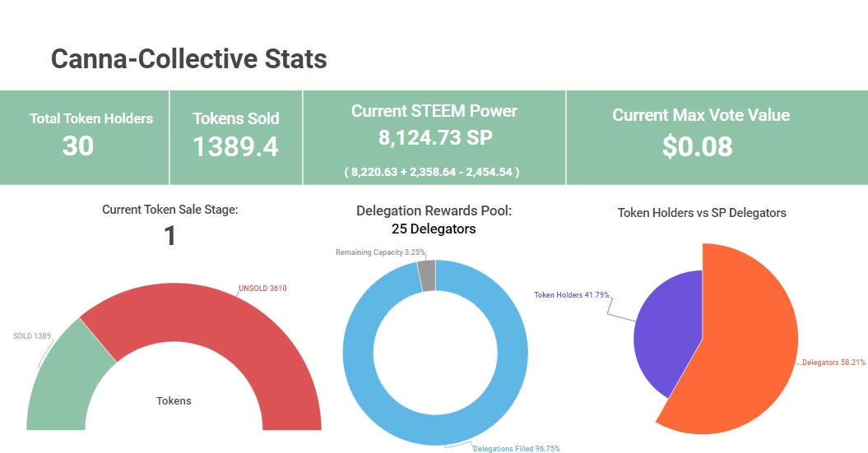868x453 pixels.
Task: Click the UNSOLD 3610 chart label
Action: 262,289
